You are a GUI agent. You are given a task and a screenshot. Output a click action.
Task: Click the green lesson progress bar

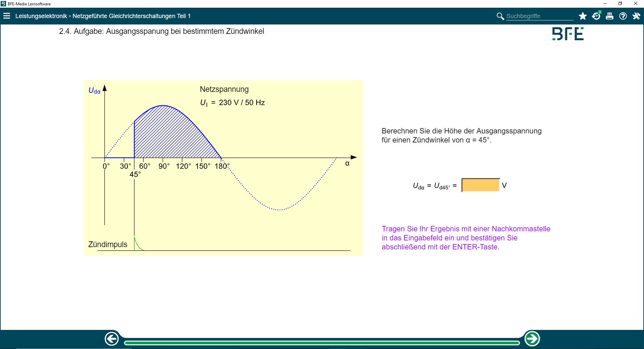coord(322,343)
